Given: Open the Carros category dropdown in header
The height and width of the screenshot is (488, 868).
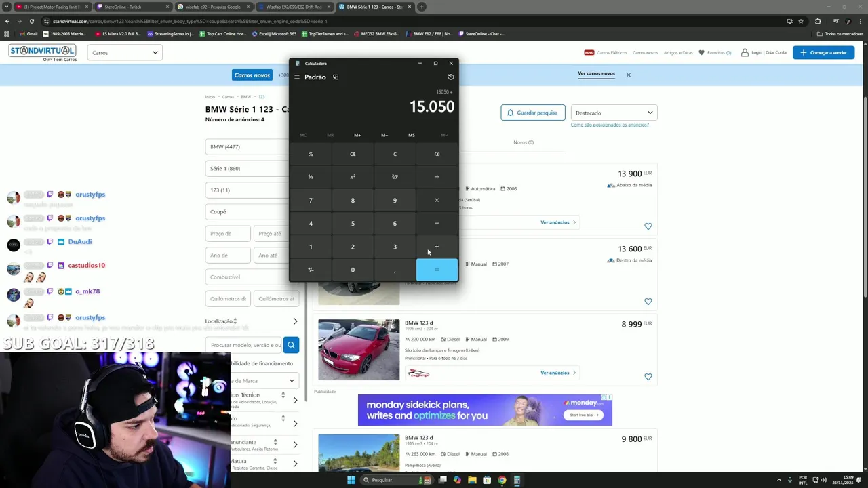Looking at the screenshot, I should pos(125,52).
